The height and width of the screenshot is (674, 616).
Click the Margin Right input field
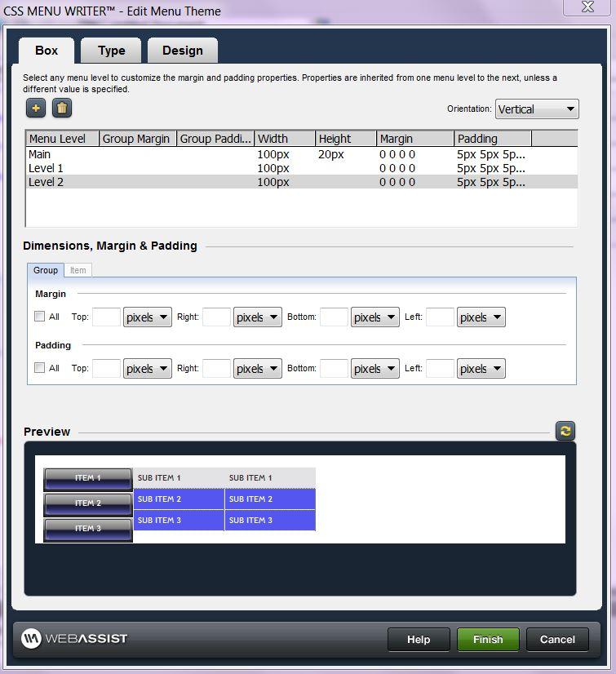click(x=217, y=317)
